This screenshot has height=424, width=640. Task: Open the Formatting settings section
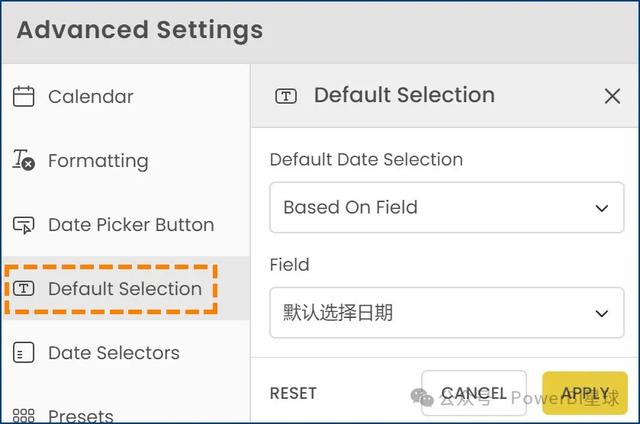[126, 160]
